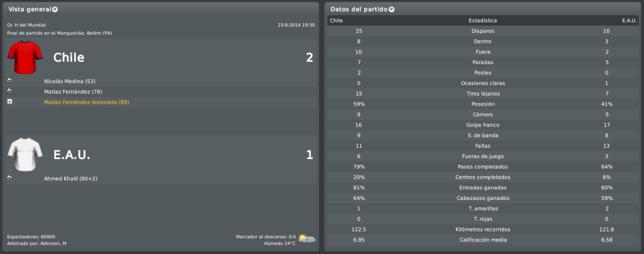Click the Estadística column header
The height and width of the screenshot is (254, 644).
483,21
